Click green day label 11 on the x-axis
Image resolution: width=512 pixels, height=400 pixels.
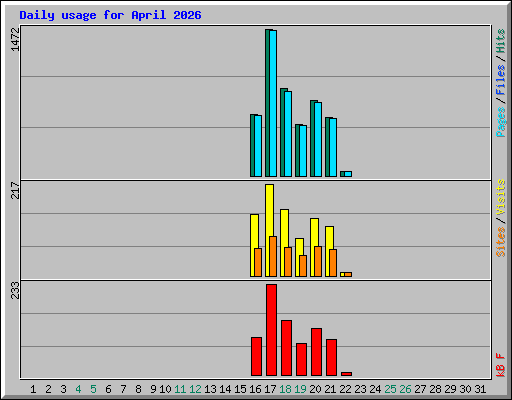[180, 389]
